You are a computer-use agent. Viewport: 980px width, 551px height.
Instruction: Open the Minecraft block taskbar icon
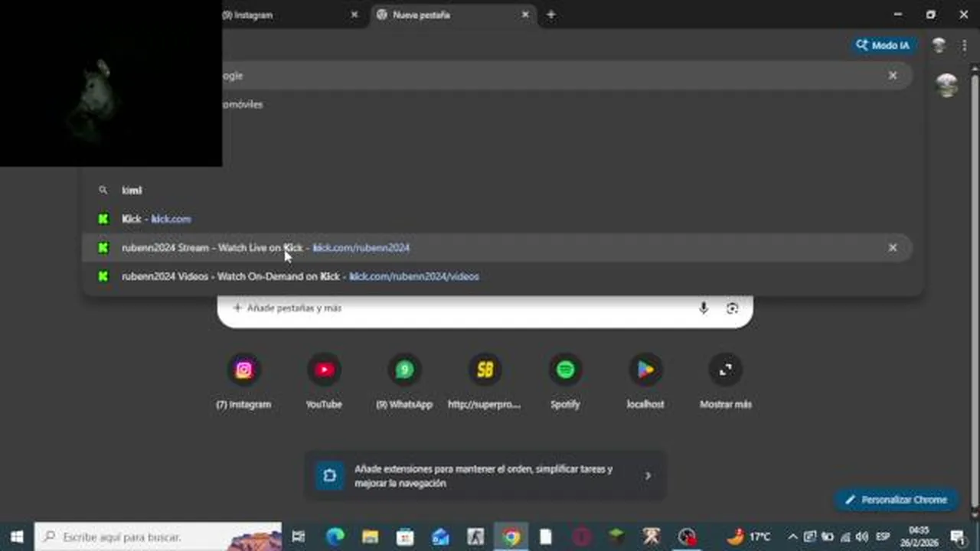(616, 537)
